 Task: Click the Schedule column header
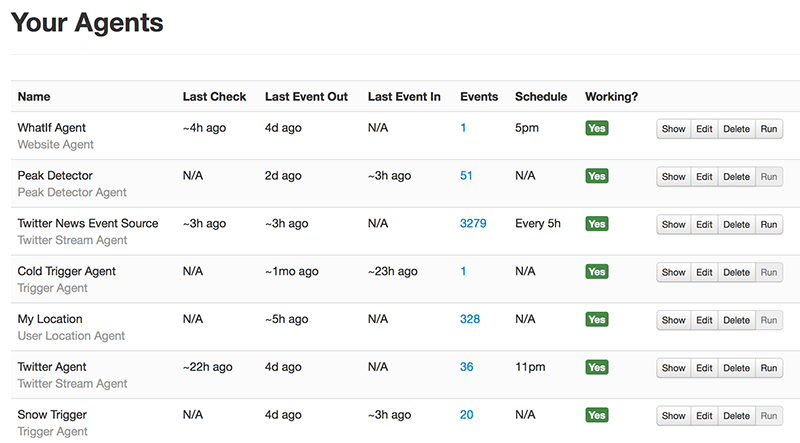point(541,97)
